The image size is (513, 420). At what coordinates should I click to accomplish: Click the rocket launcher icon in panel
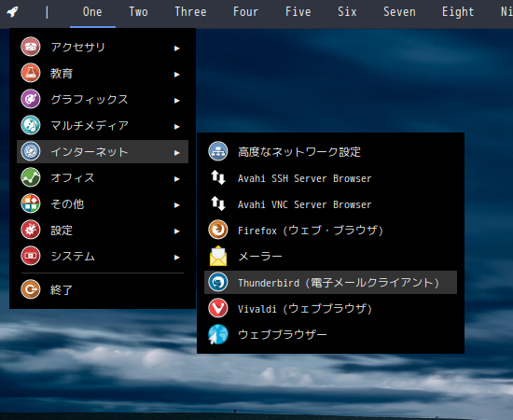pos(12,12)
